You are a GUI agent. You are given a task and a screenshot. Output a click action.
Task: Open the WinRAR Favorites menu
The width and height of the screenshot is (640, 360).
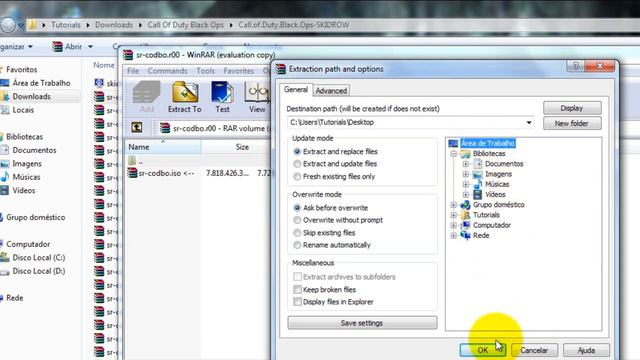[238, 71]
